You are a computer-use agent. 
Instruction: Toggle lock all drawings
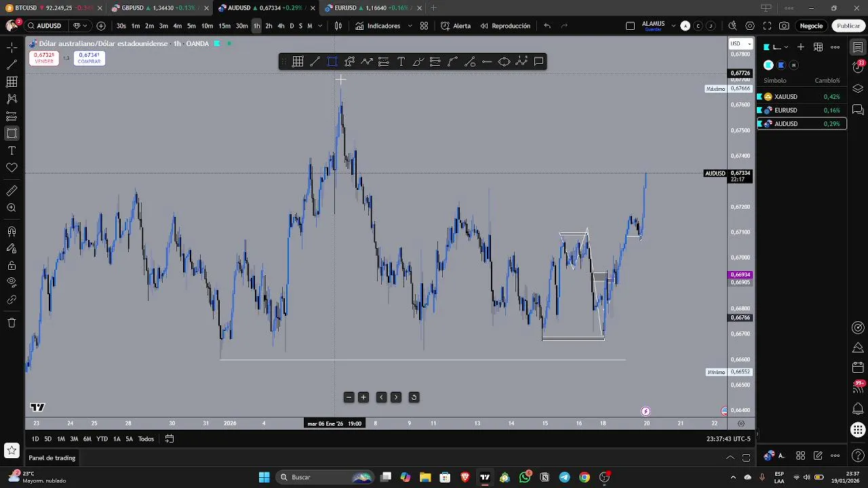(12, 266)
